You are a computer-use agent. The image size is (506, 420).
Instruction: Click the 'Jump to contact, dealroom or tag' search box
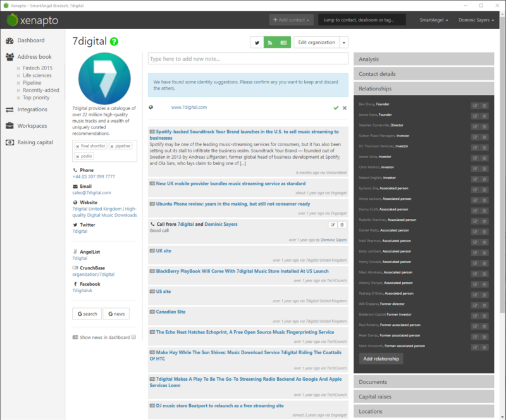click(362, 20)
